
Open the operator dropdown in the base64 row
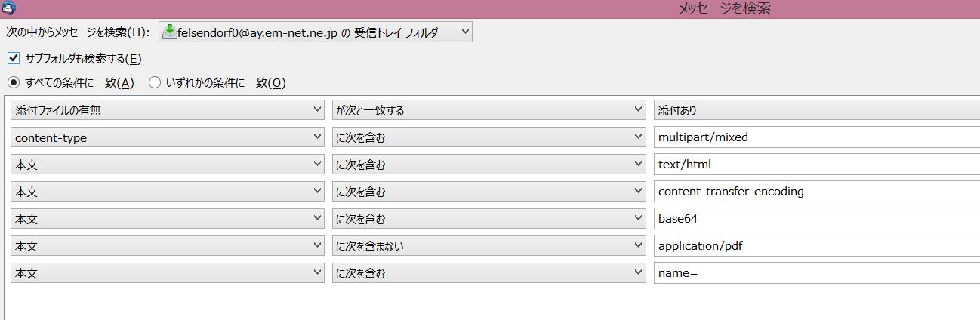pyautogui.click(x=488, y=219)
